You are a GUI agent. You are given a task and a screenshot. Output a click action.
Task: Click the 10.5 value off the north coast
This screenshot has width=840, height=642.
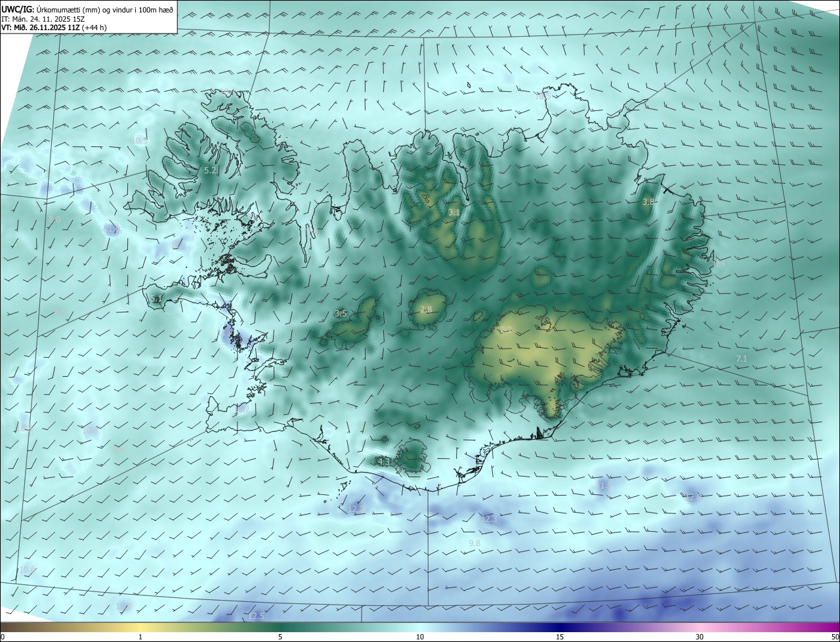[543, 96]
